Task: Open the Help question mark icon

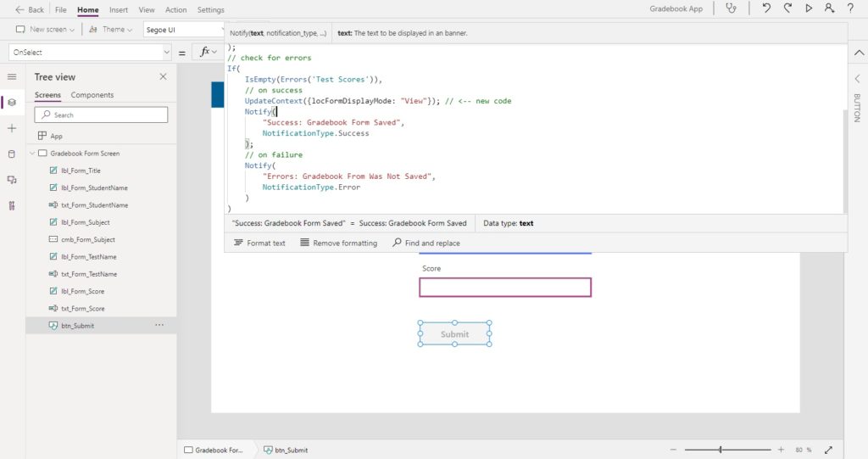Action: (850, 8)
